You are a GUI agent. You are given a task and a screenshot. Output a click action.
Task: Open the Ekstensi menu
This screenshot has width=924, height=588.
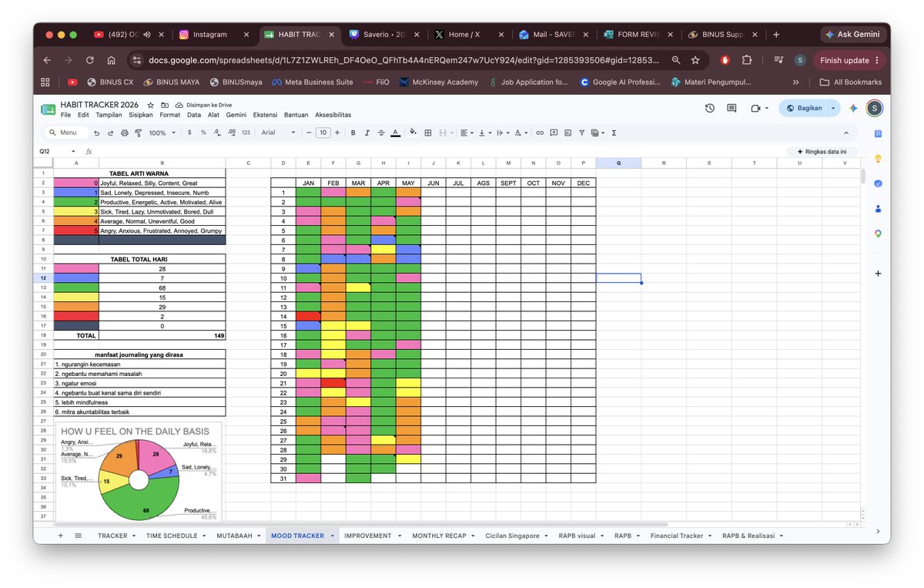[x=266, y=115]
